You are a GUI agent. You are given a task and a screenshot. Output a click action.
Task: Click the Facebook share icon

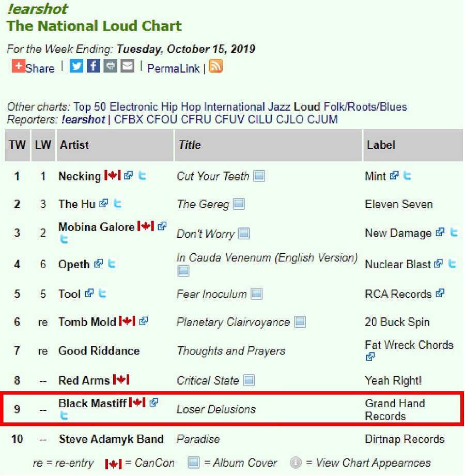pos(94,66)
